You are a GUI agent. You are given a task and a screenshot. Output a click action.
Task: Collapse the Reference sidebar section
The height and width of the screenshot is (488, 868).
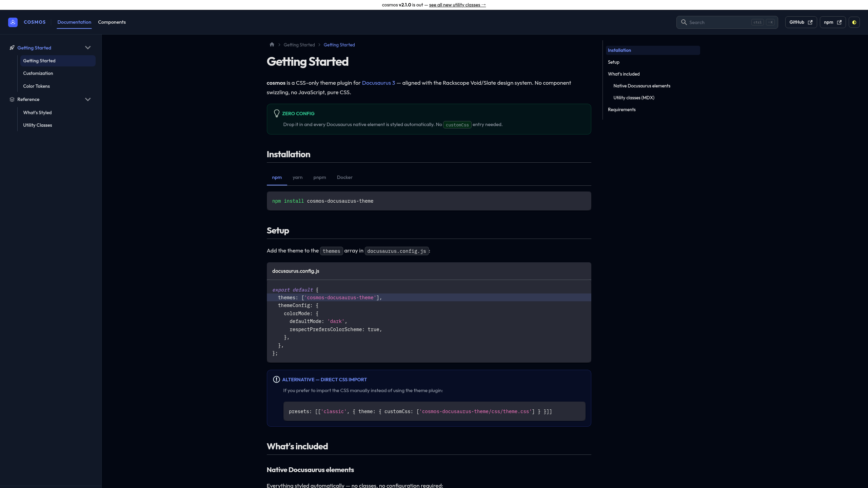pos(88,99)
